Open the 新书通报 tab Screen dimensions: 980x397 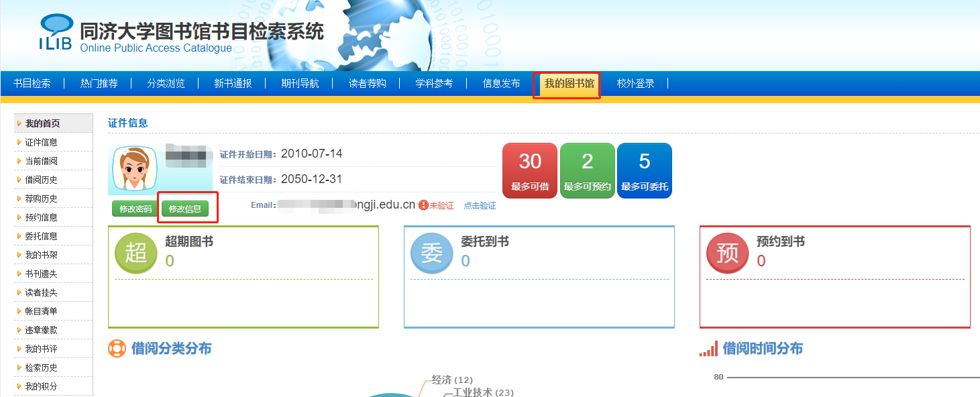(x=233, y=84)
